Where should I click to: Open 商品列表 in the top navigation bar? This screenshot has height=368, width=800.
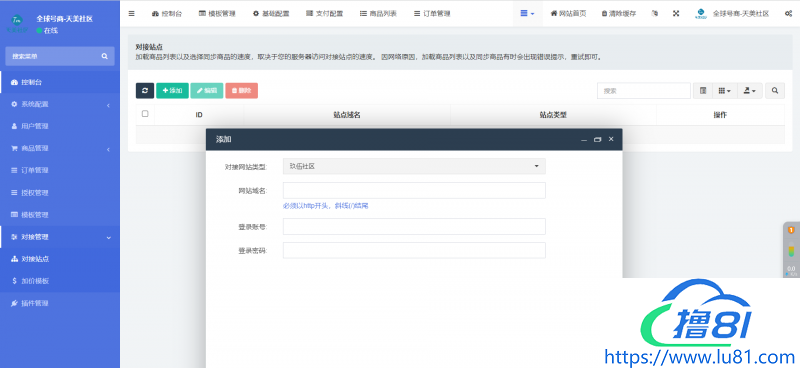pyautogui.click(x=379, y=14)
